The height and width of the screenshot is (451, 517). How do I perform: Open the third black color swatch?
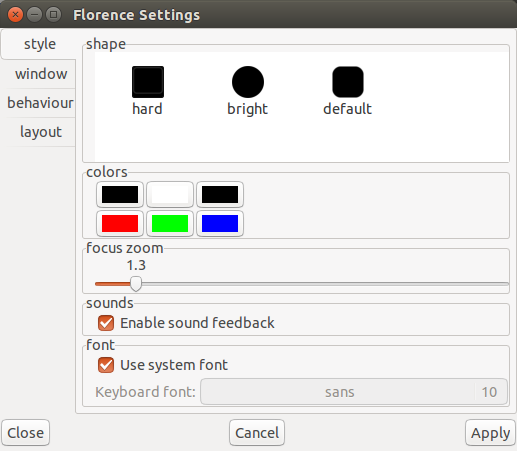[x=220, y=194]
